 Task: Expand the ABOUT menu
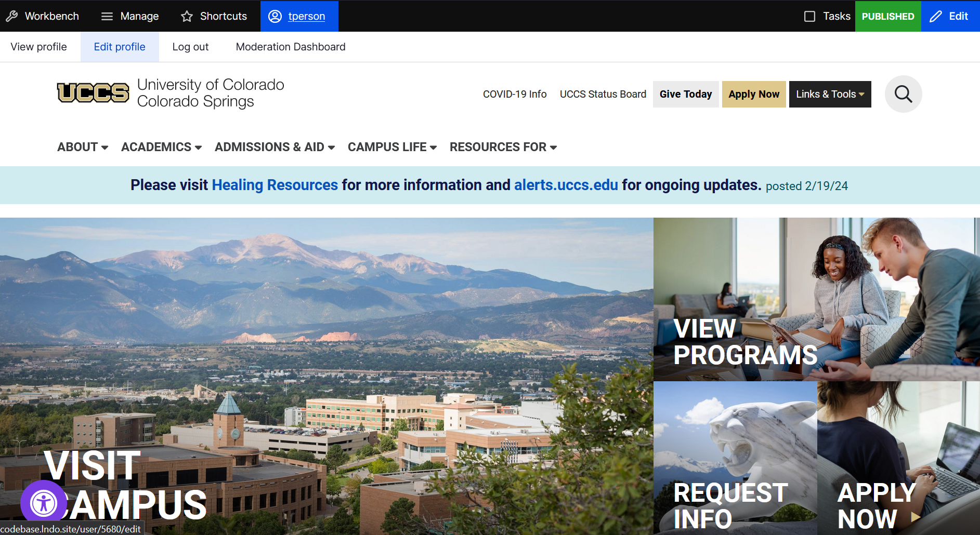pos(83,147)
